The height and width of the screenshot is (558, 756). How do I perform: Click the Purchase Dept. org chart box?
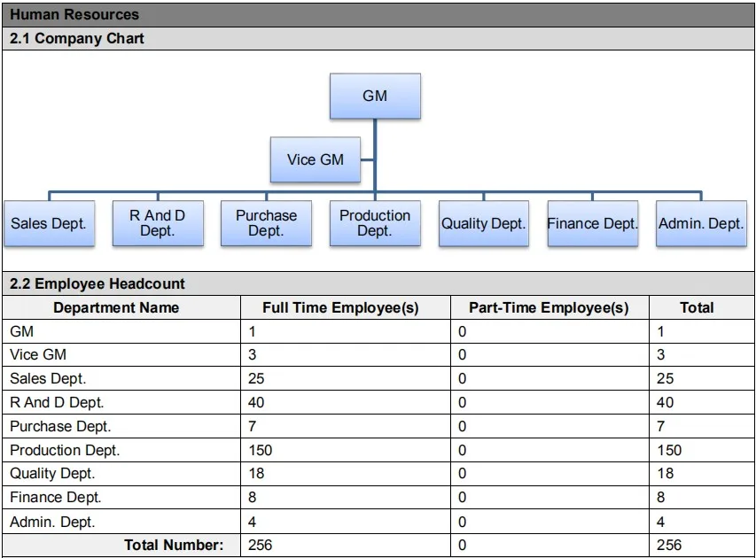[x=266, y=223]
